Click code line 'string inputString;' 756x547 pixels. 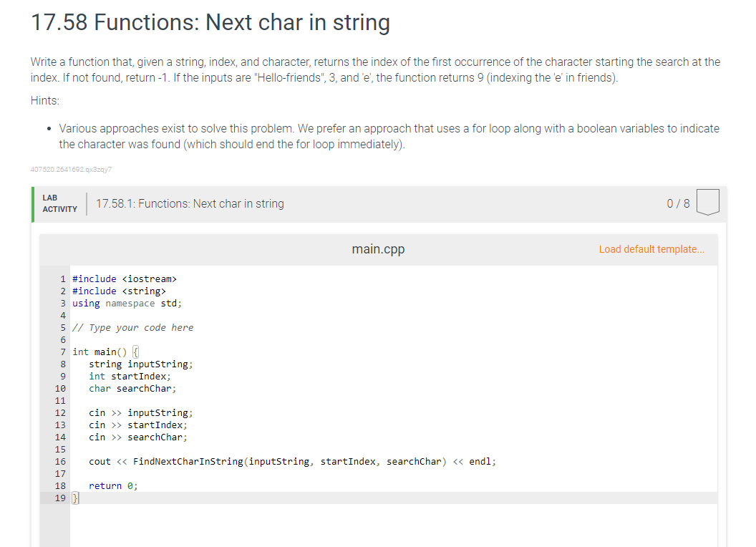click(140, 364)
